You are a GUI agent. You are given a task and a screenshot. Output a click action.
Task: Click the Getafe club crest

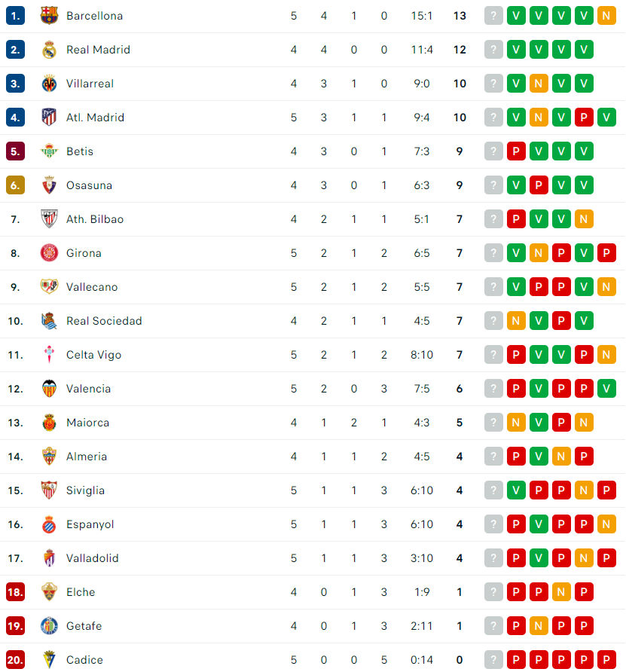click(49, 626)
